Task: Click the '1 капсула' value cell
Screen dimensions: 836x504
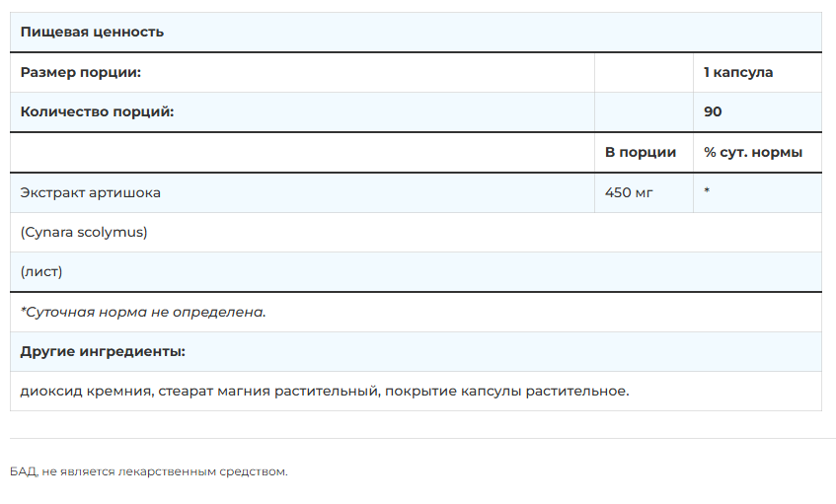Action: (x=738, y=72)
